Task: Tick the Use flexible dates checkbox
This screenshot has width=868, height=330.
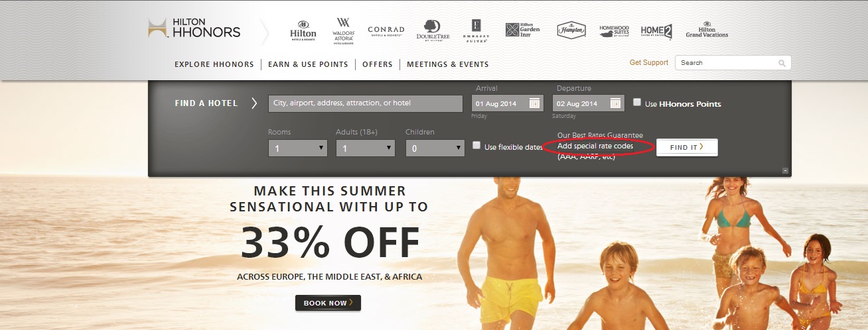Action: pos(476,145)
